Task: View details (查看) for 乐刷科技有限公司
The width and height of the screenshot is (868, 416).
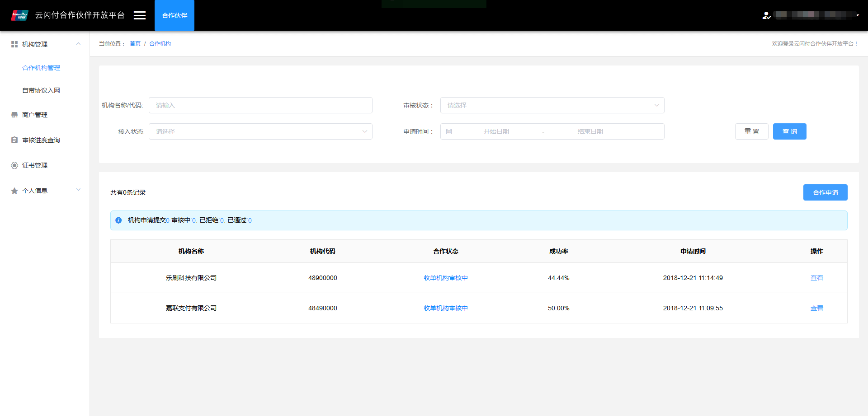Action: click(x=817, y=278)
